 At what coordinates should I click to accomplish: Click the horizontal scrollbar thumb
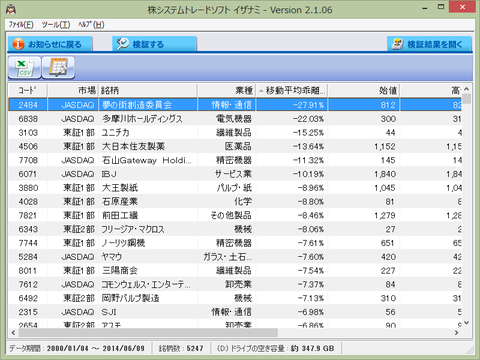pyautogui.click(x=148, y=332)
